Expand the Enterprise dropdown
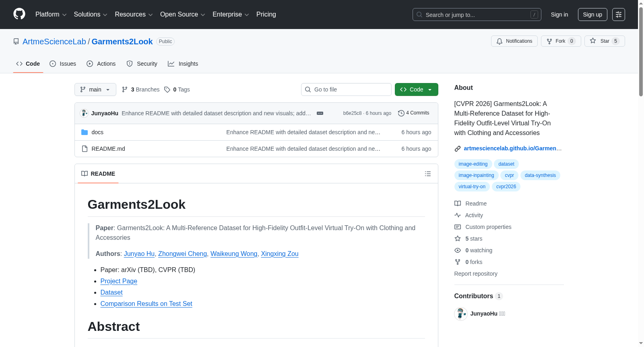The height and width of the screenshot is (347, 644). click(x=231, y=15)
